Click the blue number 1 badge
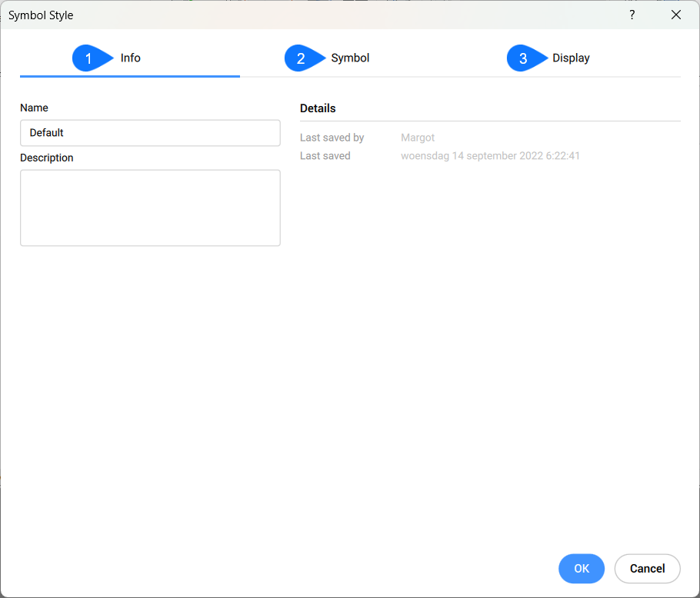700x598 pixels. (89, 58)
